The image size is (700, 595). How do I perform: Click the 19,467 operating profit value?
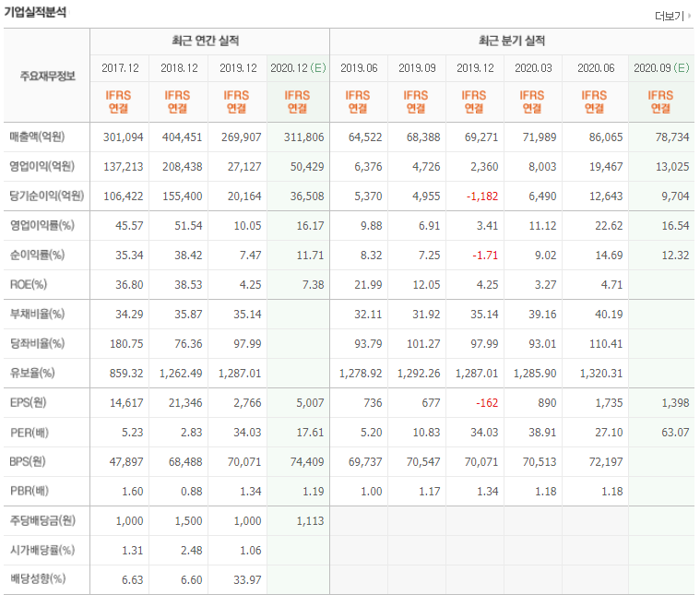(x=606, y=167)
